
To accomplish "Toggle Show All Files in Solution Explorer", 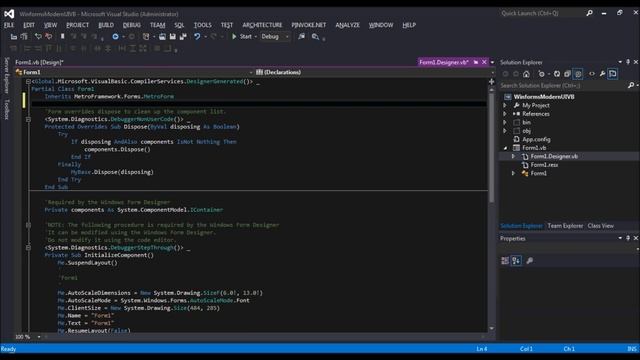I will [x=578, y=74].
